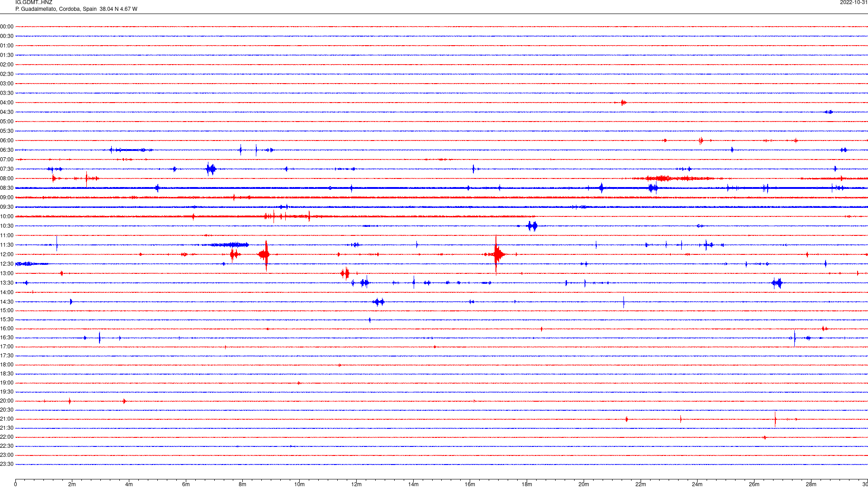Click the 14m axis tick label
Image resolution: width=868 pixels, height=488 pixels.
pyautogui.click(x=413, y=484)
